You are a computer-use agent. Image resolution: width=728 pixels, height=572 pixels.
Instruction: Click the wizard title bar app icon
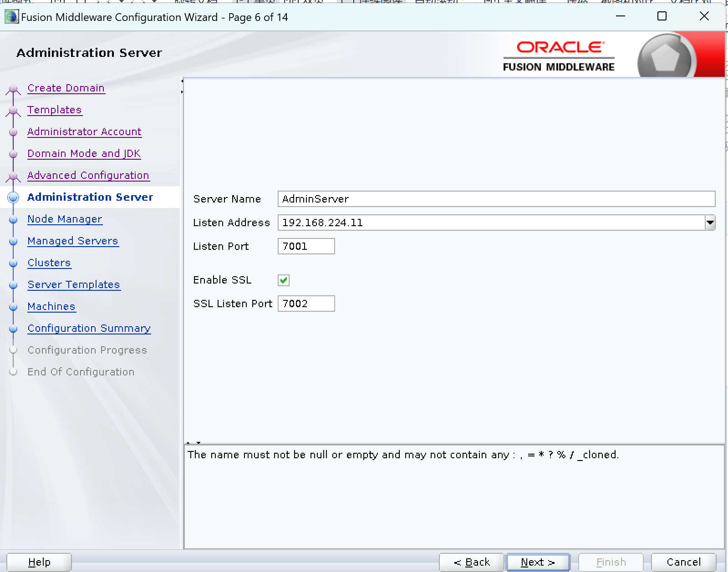point(11,17)
